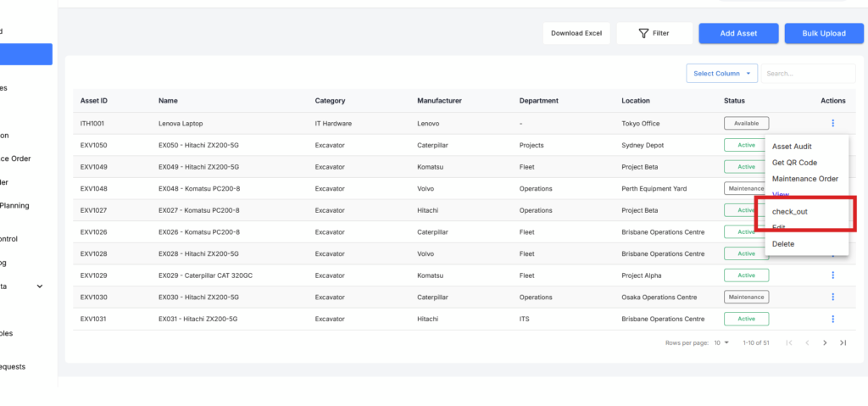The image size is (868, 406).
Task: Click EX048 - Komatsu PC200-8 name
Action: [199, 188]
